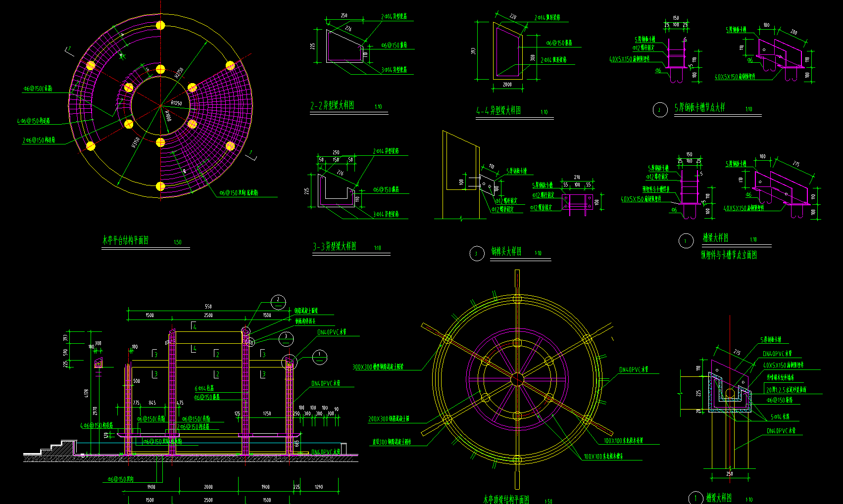This screenshot has height=504, width=843.
Task: Select the 2-2异型梁大样图 title text
Action: 332,106
